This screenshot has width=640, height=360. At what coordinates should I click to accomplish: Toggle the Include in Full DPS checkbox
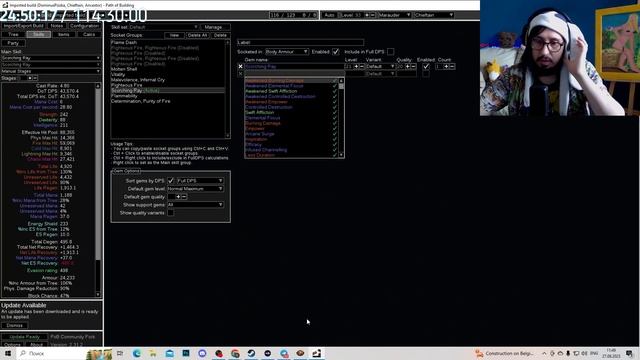tap(391, 52)
